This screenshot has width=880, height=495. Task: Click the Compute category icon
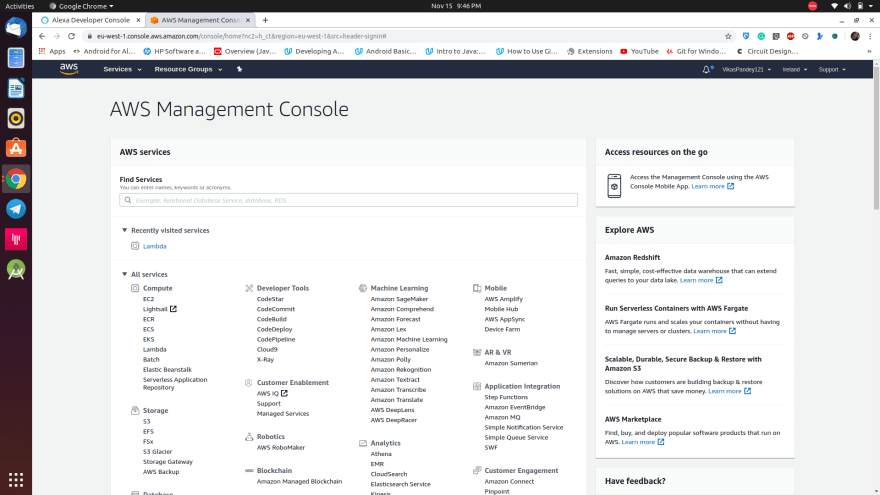tap(135, 288)
